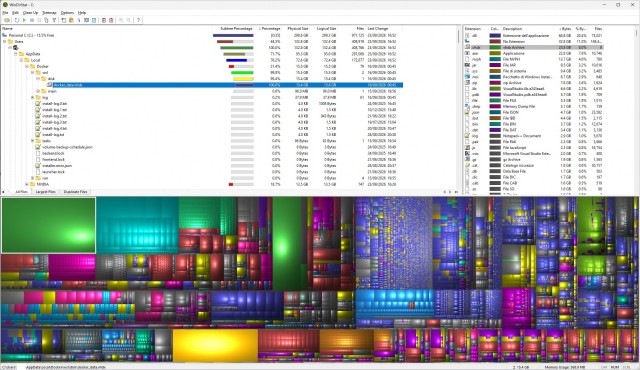640x370 pixels.
Task: Click the .zip file type icon in extension list
Action: coord(467,82)
